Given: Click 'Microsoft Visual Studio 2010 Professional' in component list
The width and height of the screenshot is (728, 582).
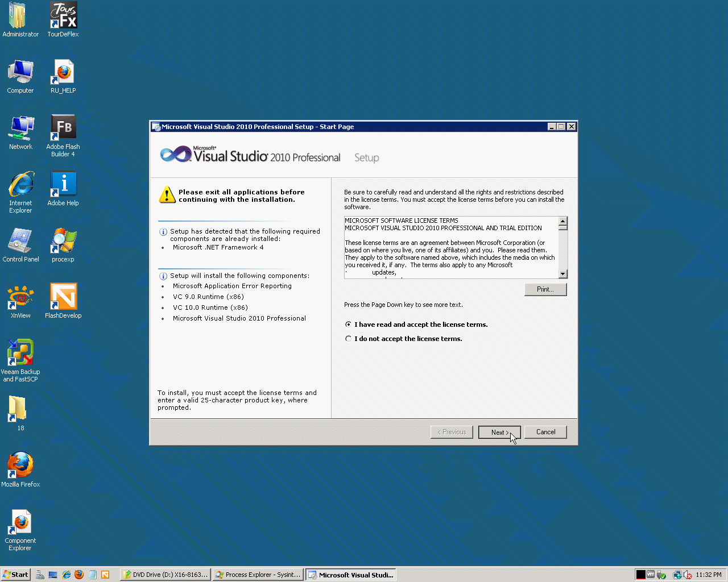Looking at the screenshot, I should (x=239, y=318).
